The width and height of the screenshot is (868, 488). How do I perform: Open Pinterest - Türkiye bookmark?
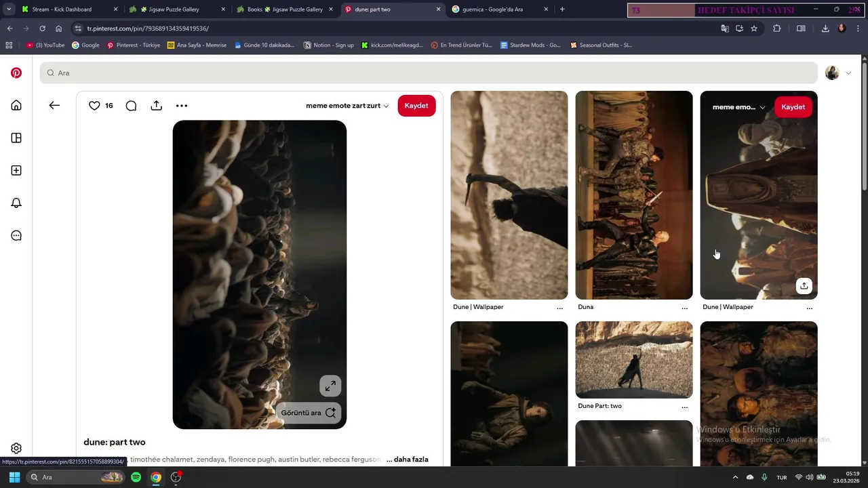[x=134, y=45]
